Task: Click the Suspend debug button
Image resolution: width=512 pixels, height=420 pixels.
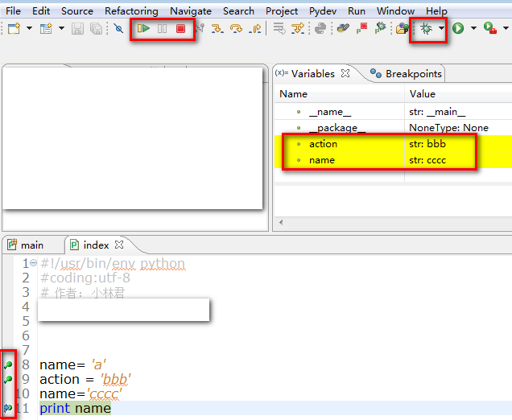Action: point(163,28)
